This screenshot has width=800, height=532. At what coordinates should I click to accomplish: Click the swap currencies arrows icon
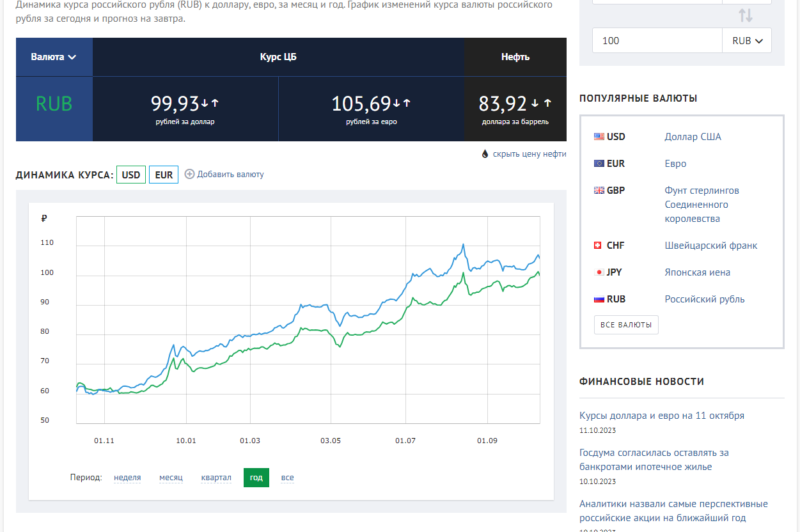[746, 15]
